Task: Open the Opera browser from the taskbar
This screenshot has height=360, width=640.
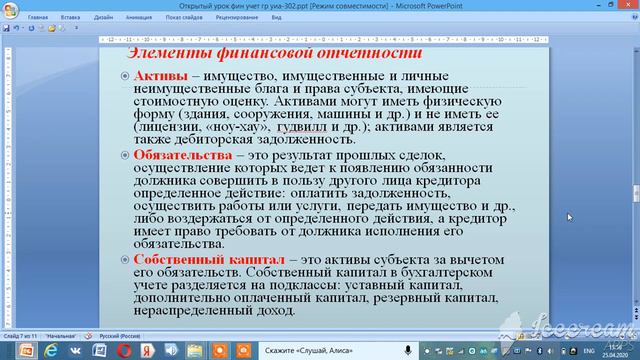Action: click(124, 351)
